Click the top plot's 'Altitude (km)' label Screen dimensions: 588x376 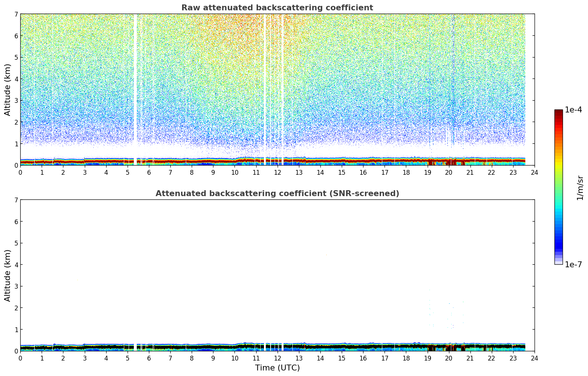(x=8, y=90)
